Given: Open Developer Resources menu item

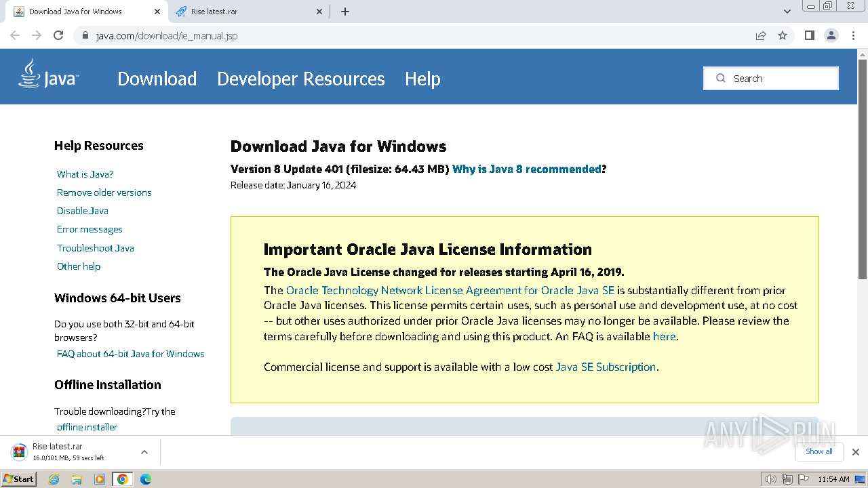Looking at the screenshot, I should [300, 79].
